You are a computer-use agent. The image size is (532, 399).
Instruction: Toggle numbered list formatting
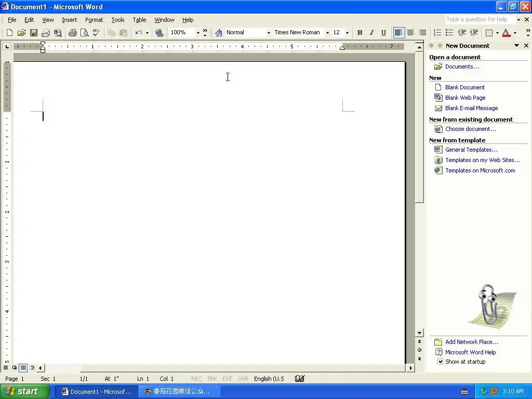(437, 33)
